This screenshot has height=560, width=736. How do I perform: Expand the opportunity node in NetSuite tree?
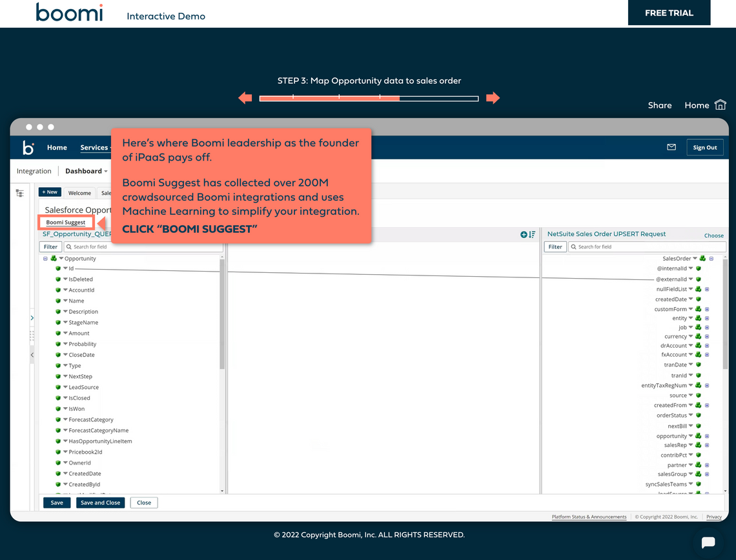pyautogui.click(x=707, y=435)
